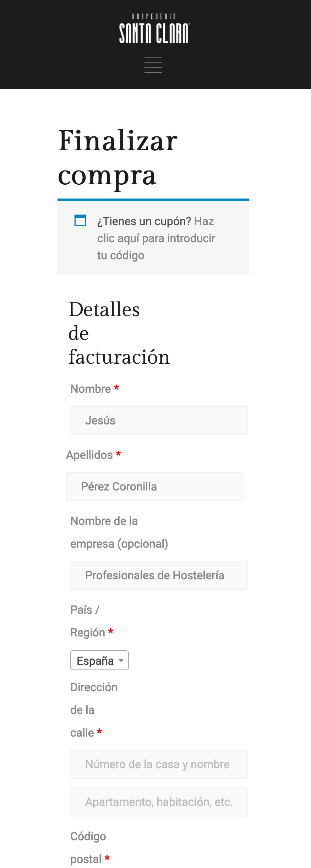Click the ¿Tienes un cupón? text
The width and height of the screenshot is (311, 868).
coord(144,221)
